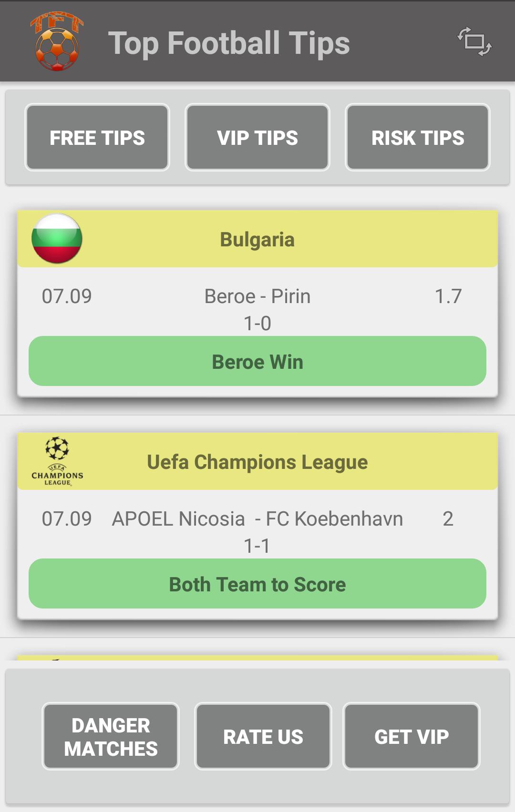515x812 pixels.
Task: Open the FREE TIPS tab
Action: pos(97,137)
